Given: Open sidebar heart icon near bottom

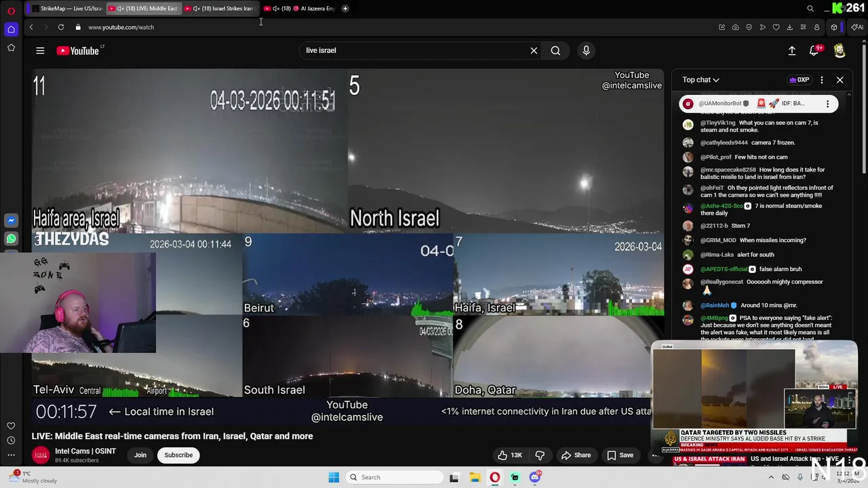Looking at the screenshot, I should tap(11, 426).
